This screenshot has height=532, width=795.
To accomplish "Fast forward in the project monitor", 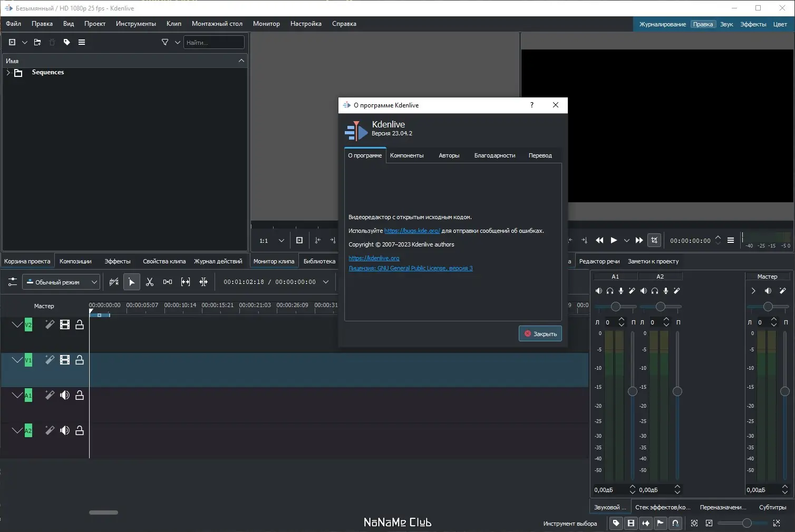I will (639, 240).
